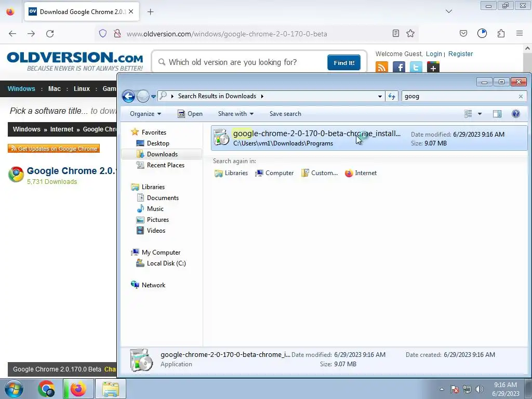This screenshot has width=532, height=399.
Task: Select the Mac site tab
Action: click(54, 88)
